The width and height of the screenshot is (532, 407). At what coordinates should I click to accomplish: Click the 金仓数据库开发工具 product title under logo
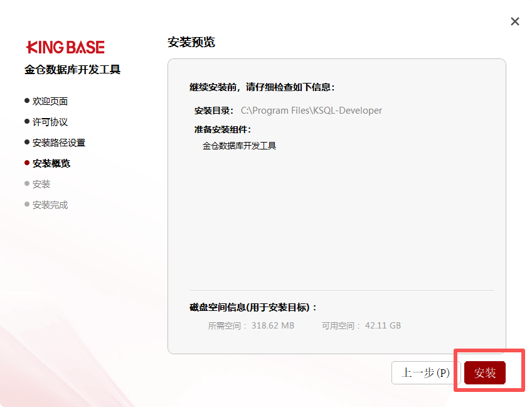(x=73, y=70)
